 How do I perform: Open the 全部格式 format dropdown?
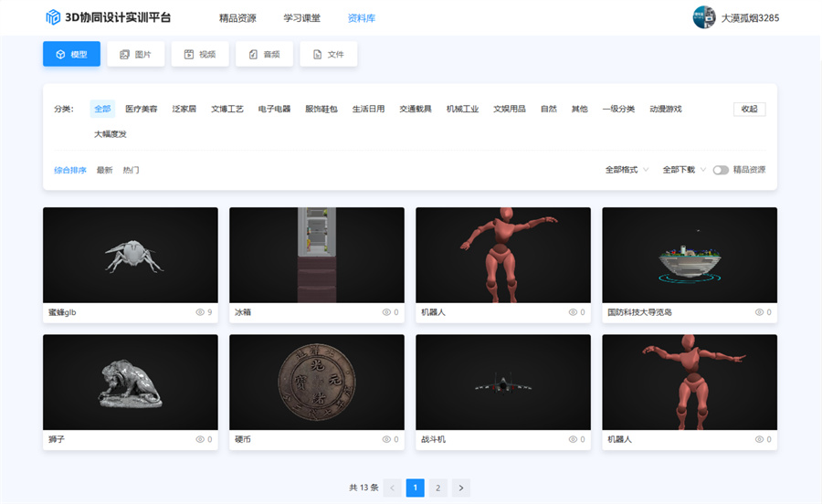coord(627,170)
